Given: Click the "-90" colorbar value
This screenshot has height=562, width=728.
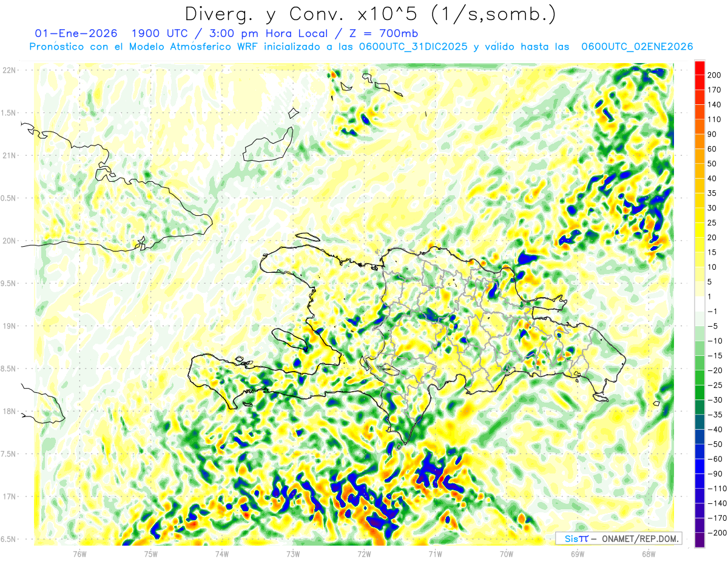Looking at the screenshot, I should [714, 473].
